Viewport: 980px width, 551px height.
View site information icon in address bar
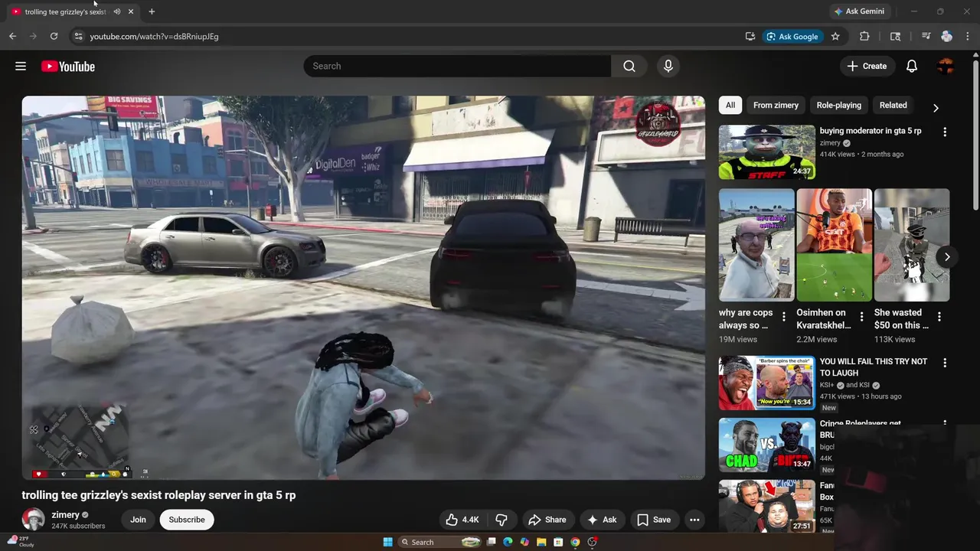pyautogui.click(x=77, y=36)
